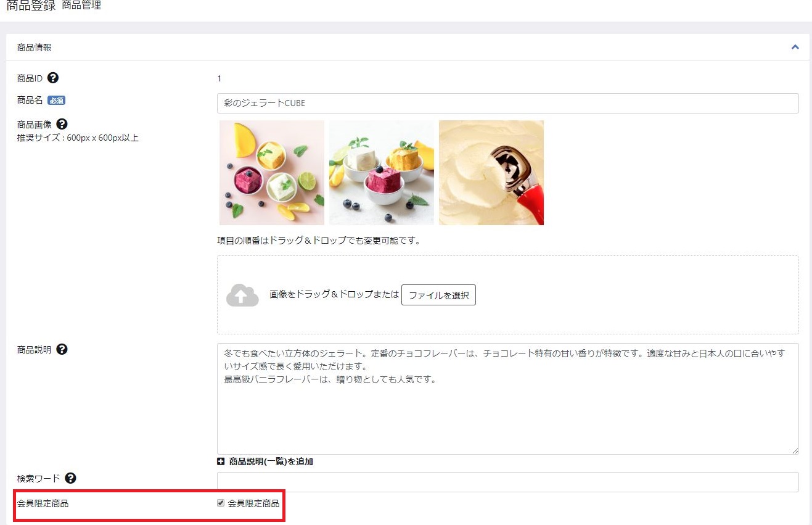Select the first gelato thumbnail on pink background
Image resolution: width=812 pixels, height=525 pixels.
[272, 173]
